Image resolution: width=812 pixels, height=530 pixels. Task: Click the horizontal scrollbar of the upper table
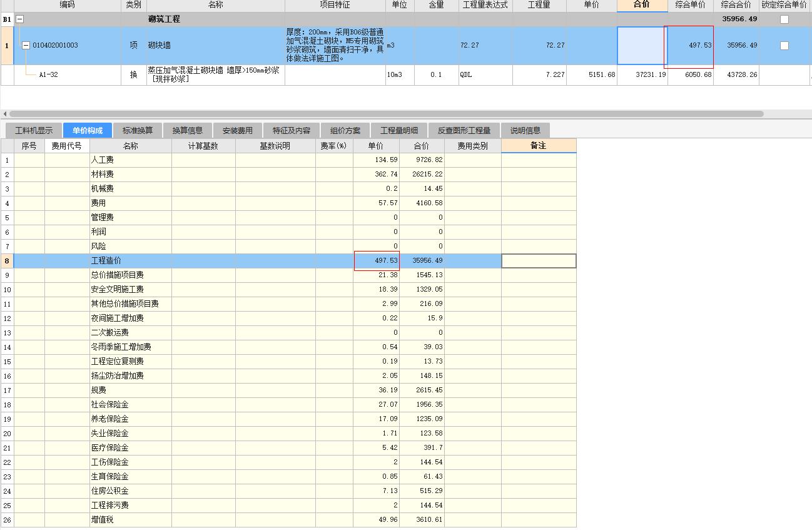386,114
